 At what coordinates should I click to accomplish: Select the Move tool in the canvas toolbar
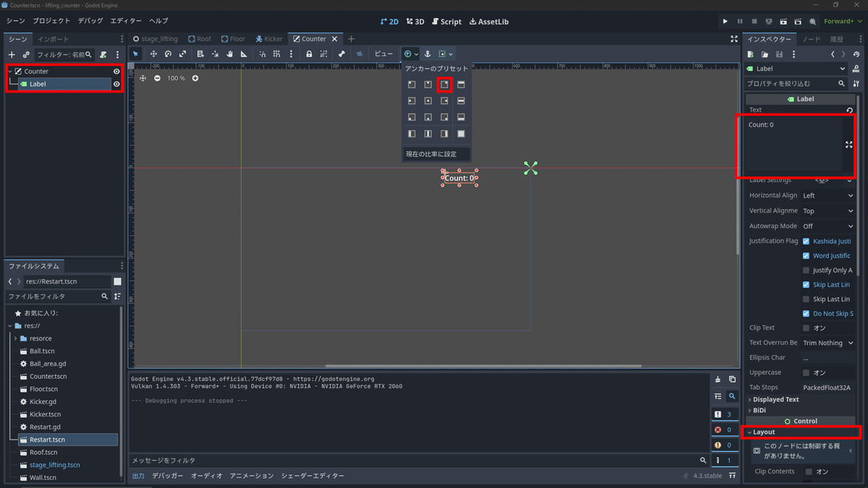click(x=154, y=53)
